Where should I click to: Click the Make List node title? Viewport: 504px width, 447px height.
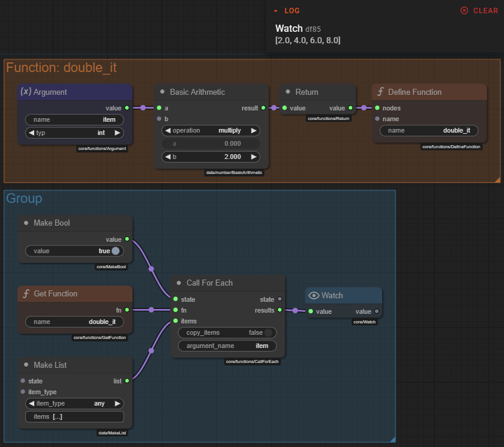50,365
